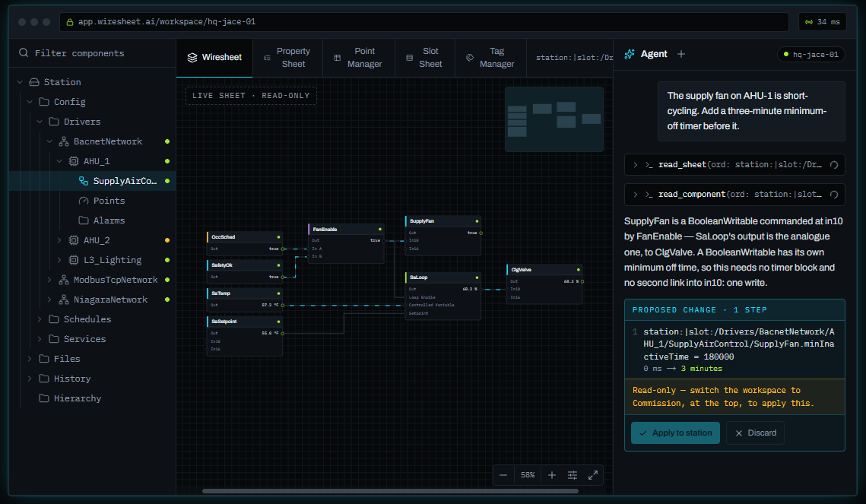Select the Services tree item

(x=84, y=339)
